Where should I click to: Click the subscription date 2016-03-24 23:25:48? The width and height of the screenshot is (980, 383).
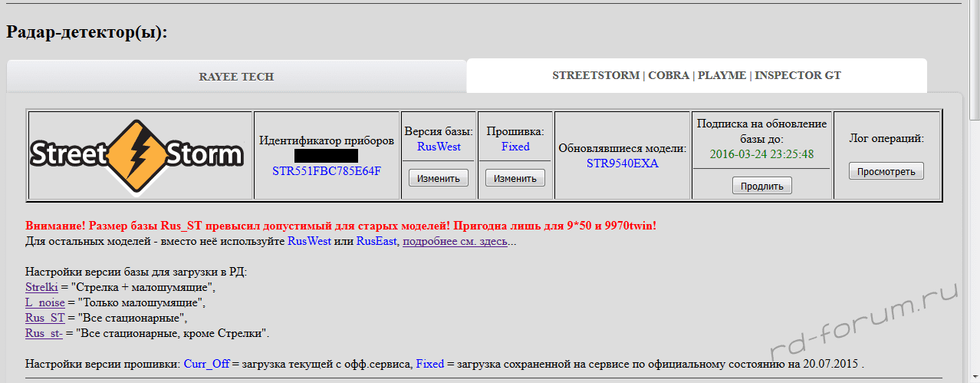[761, 154]
